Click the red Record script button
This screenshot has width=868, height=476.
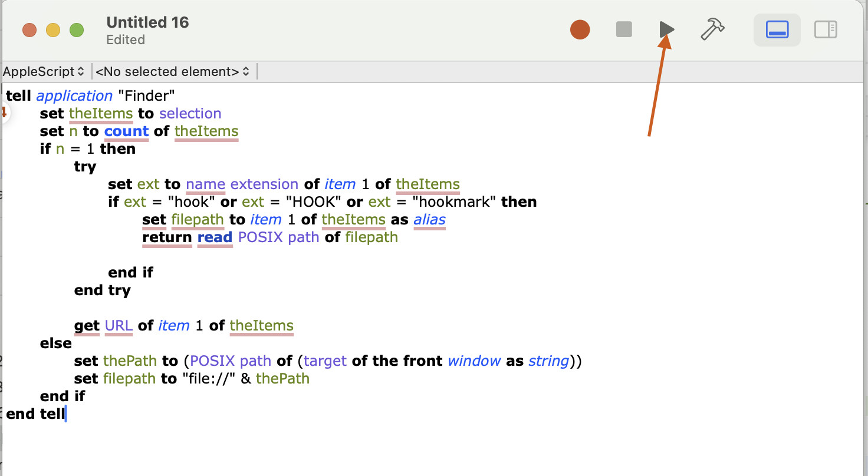[580, 29]
